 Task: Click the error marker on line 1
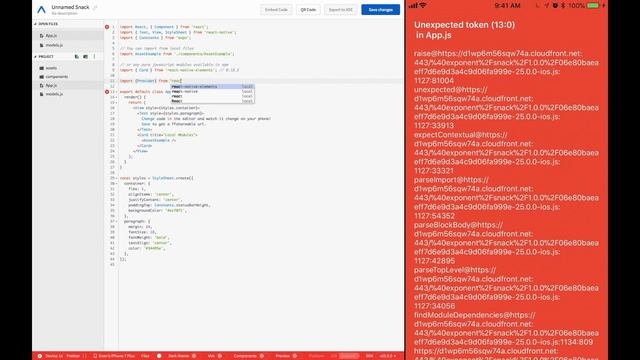pyautogui.click(x=107, y=27)
